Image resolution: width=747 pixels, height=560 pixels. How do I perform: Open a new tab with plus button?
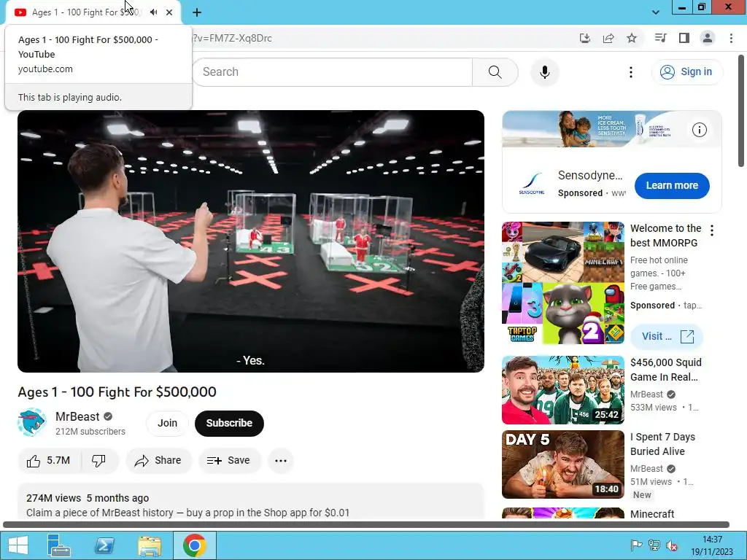(197, 12)
